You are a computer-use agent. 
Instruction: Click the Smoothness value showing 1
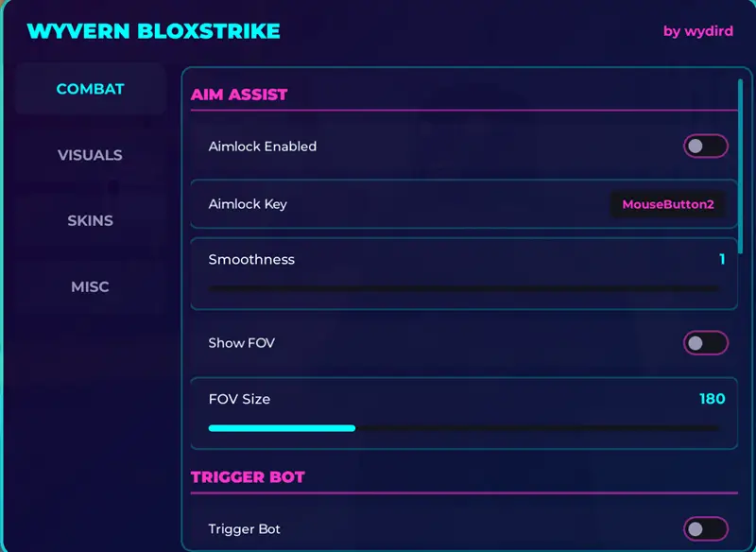[722, 258]
